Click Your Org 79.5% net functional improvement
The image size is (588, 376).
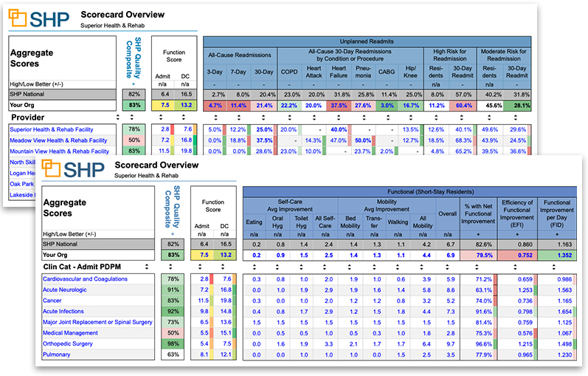click(478, 255)
